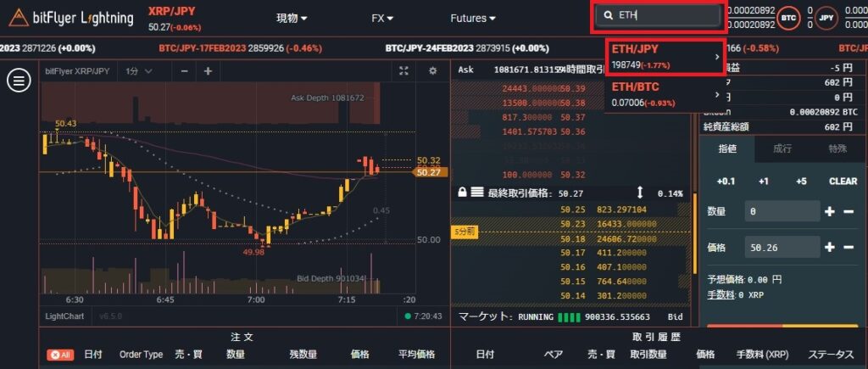868x369 pixels.
Task: Click the 5分前 order book marker
Action: click(x=464, y=232)
